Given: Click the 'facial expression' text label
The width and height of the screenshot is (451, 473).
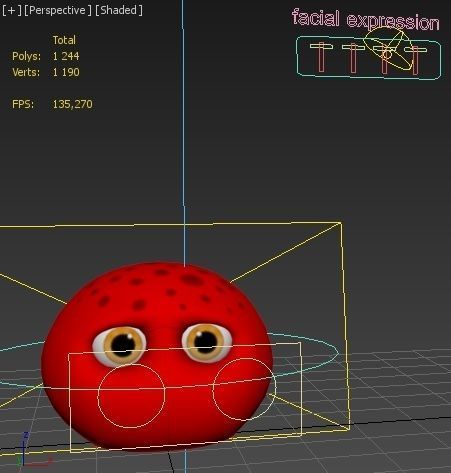Looking at the screenshot, I should 366,20.
